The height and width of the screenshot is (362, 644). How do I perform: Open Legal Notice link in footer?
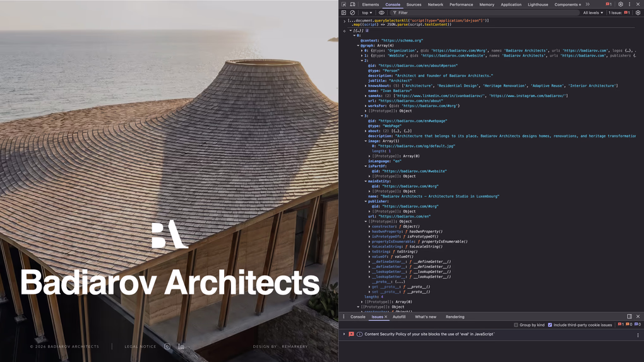click(140, 346)
